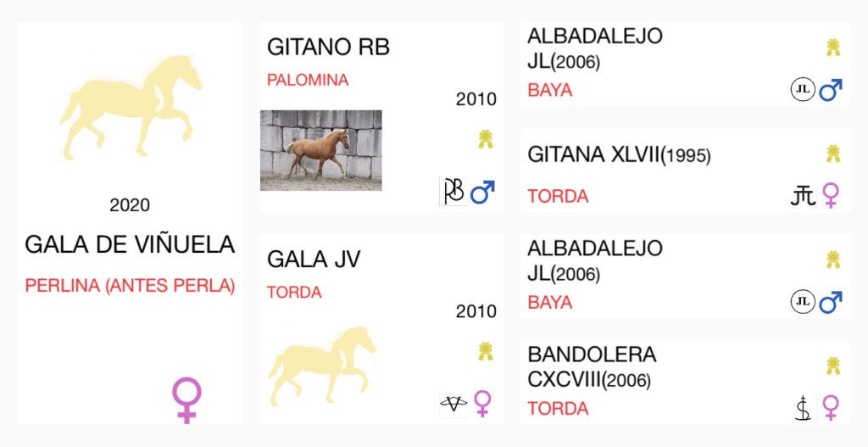Open the BANDOLERA CXCVIII(2006) name link
This screenshot has height=447, width=868.
(592, 366)
